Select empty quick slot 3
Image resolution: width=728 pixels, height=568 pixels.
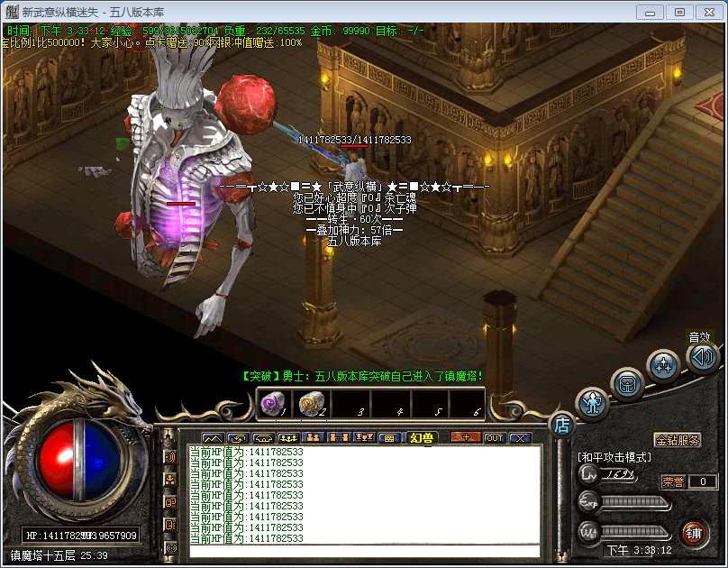click(352, 405)
